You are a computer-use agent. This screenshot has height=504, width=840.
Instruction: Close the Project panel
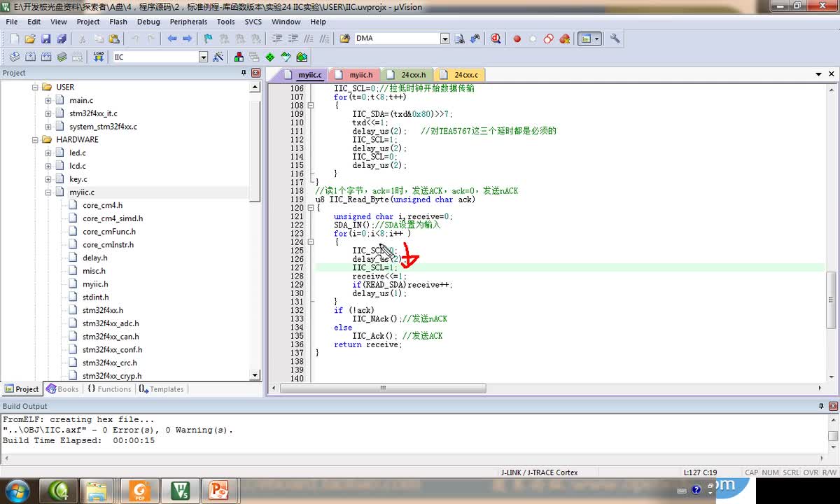pos(255,73)
